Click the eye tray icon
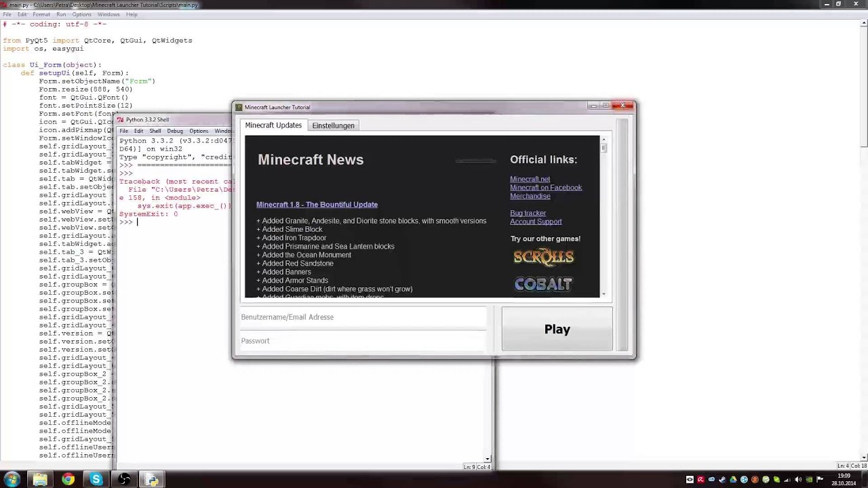 pyautogui.click(x=690, y=479)
